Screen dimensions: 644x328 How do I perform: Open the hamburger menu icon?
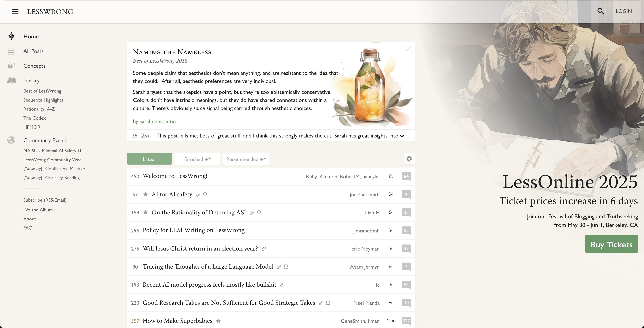[15, 11]
